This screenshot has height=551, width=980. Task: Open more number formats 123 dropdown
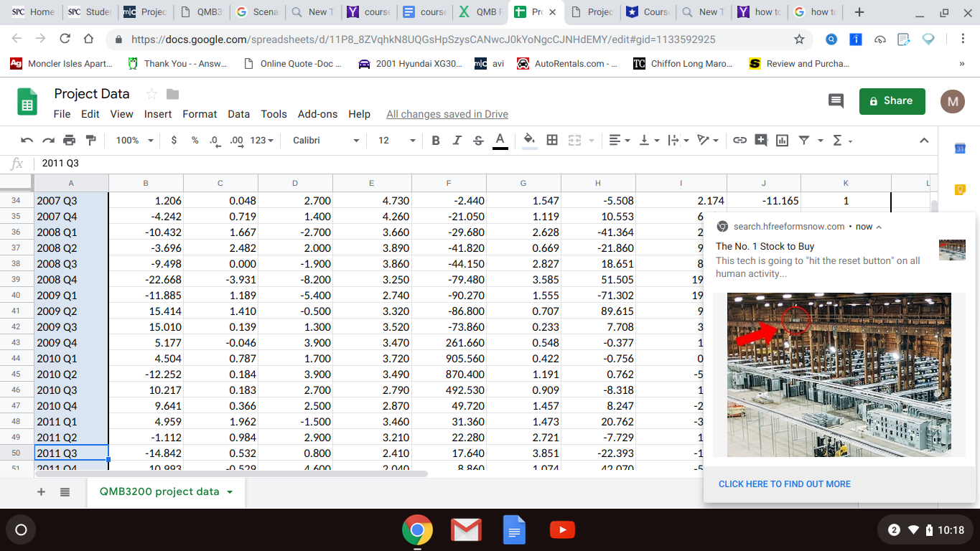pyautogui.click(x=261, y=141)
